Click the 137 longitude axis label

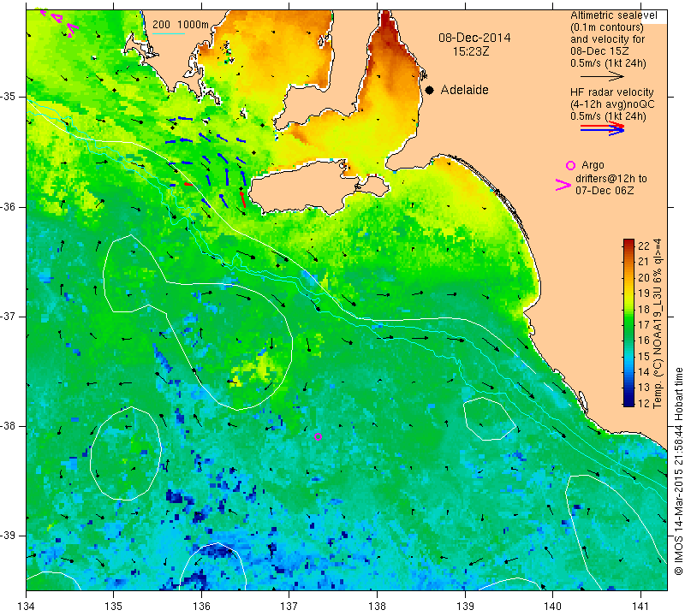pos(289,606)
